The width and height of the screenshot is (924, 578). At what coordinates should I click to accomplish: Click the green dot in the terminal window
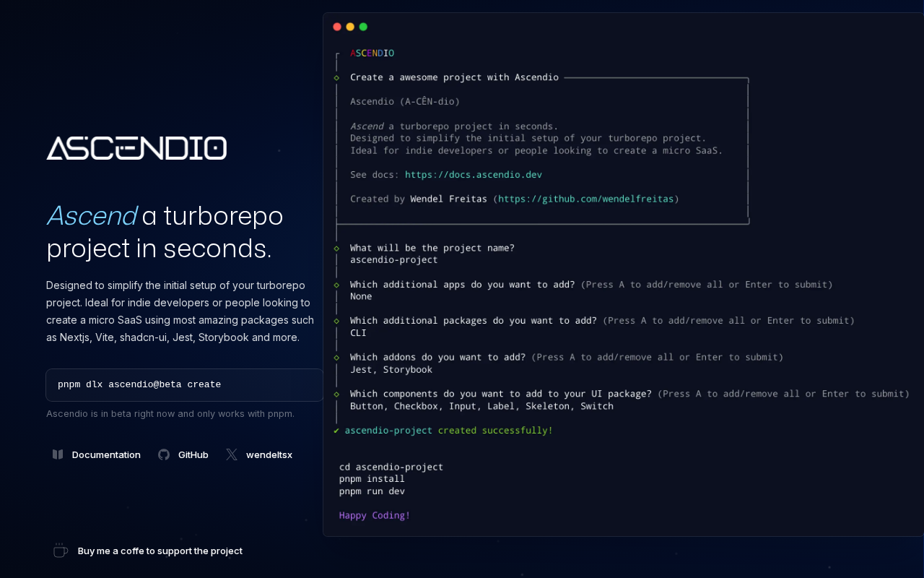coord(363,27)
